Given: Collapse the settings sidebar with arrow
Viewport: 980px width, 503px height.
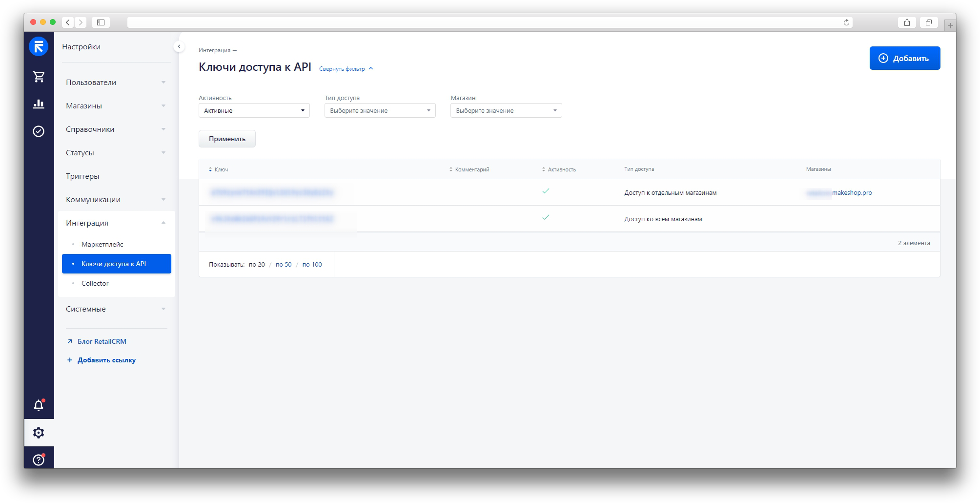Looking at the screenshot, I should [x=179, y=46].
